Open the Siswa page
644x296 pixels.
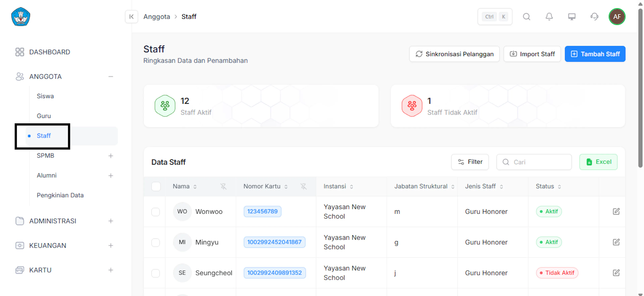pyautogui.click(x=45, y=96)
